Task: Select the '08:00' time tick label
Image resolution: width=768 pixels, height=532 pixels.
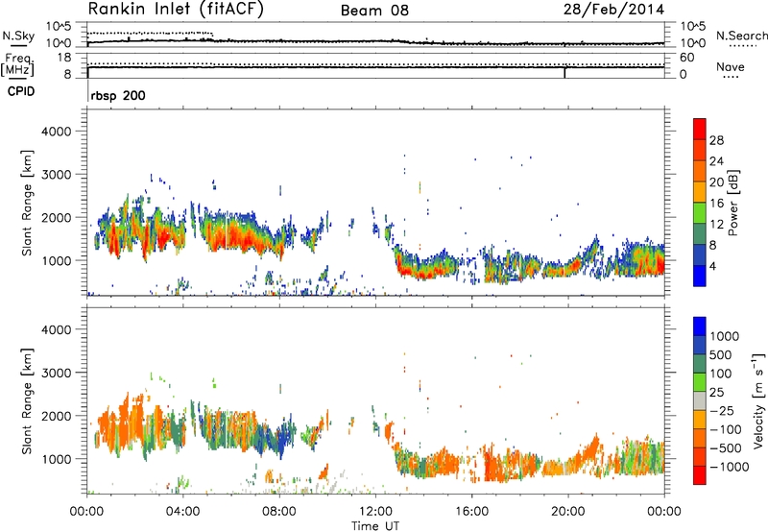Action: coord(279,512)
